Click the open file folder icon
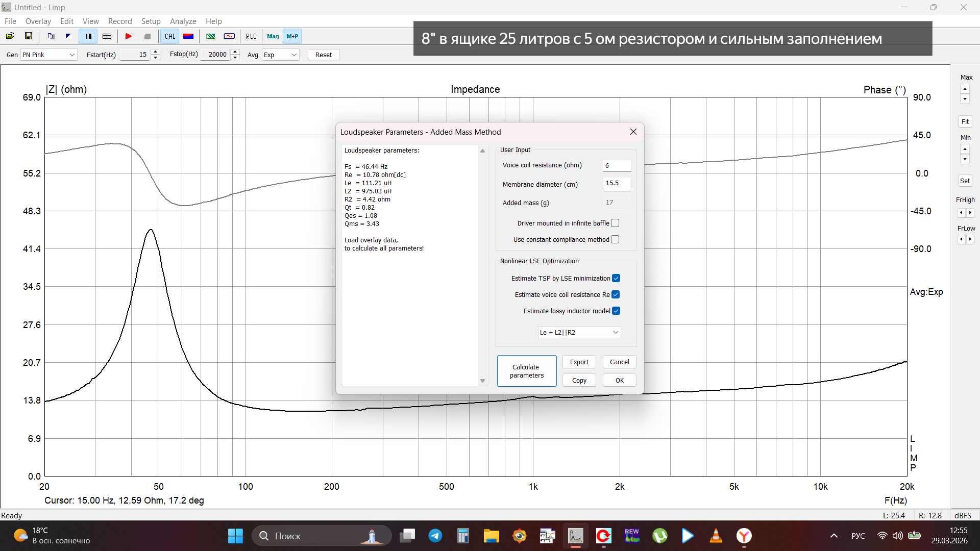This screenshot has width=980, height=551. pyautogui.click(x=10, y=36)
